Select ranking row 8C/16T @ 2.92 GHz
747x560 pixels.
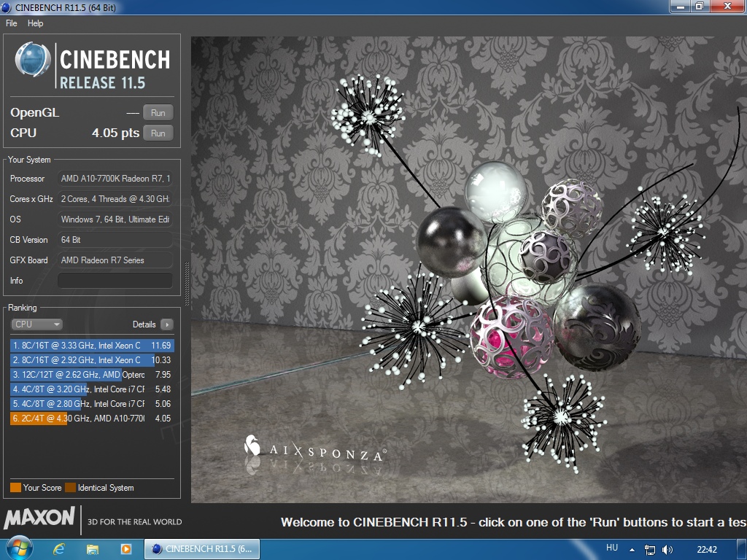pyautogui.click(x=92, y=360)
